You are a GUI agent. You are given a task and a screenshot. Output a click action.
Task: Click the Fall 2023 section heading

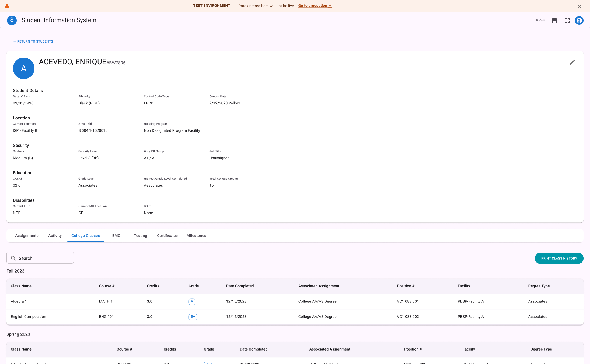[x=15, y=271]
